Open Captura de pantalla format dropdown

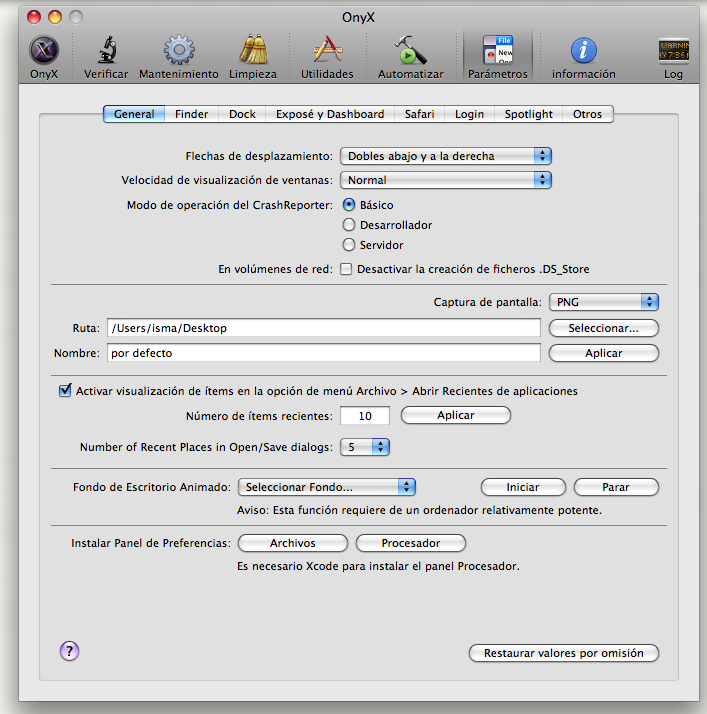click(x=604, y=302)
